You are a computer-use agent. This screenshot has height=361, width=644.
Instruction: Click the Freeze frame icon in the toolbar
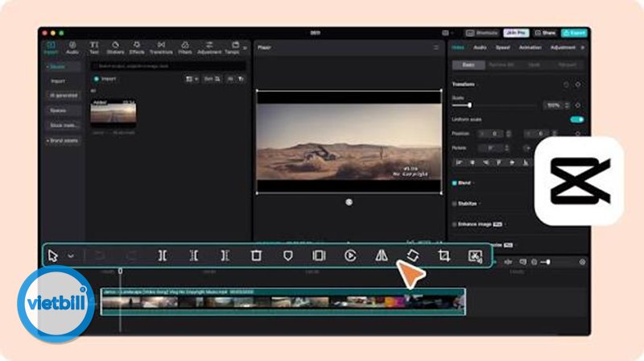point(319,255)
